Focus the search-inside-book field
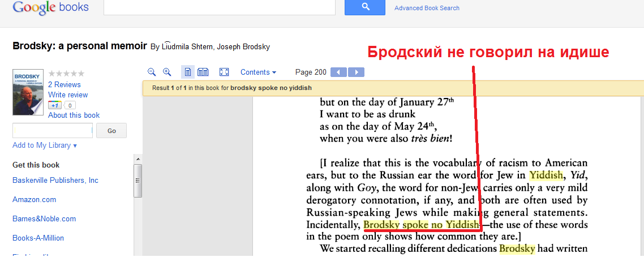This screenshot has width=644, height=257. click(53, 131)
